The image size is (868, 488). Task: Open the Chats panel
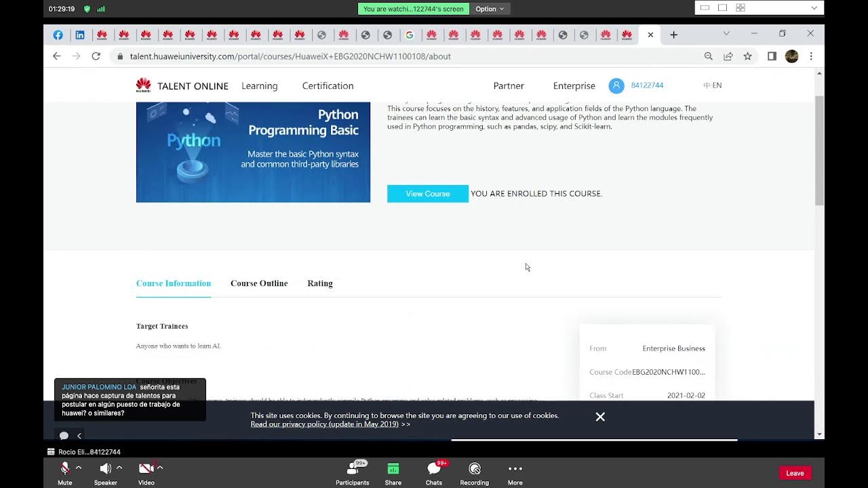(x=434, y=473)
